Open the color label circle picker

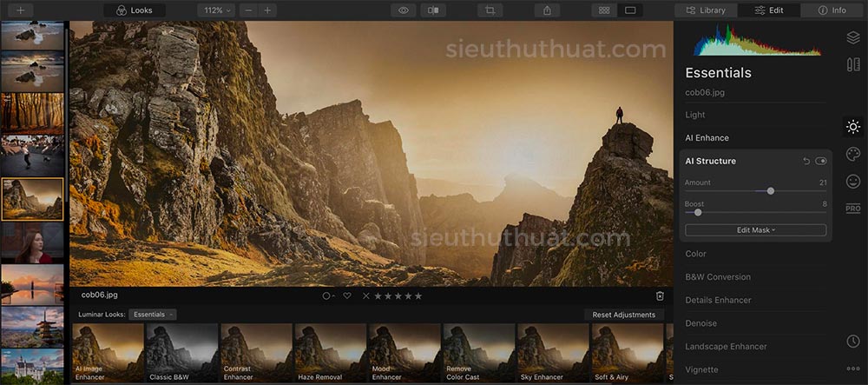(x=328, y=295)
